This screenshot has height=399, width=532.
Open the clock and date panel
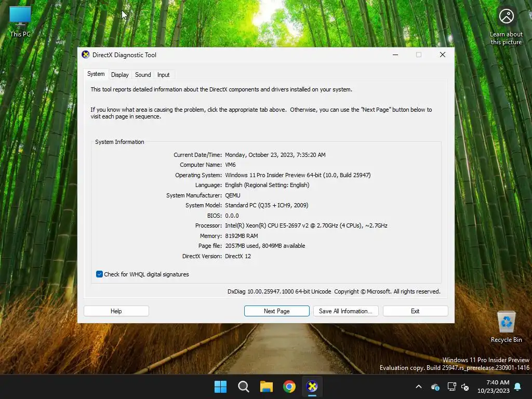pyautogui.click(x=494, y=387)
